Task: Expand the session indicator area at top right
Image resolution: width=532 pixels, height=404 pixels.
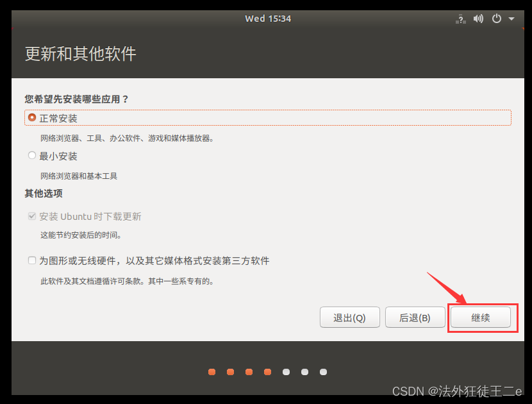Action: (x=510, y=19)
